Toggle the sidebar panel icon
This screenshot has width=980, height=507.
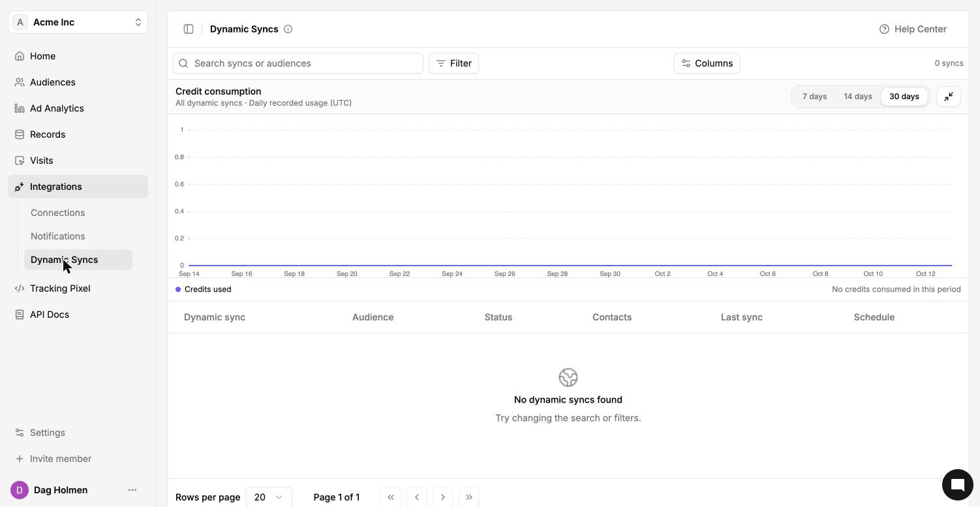click(189, 29)
